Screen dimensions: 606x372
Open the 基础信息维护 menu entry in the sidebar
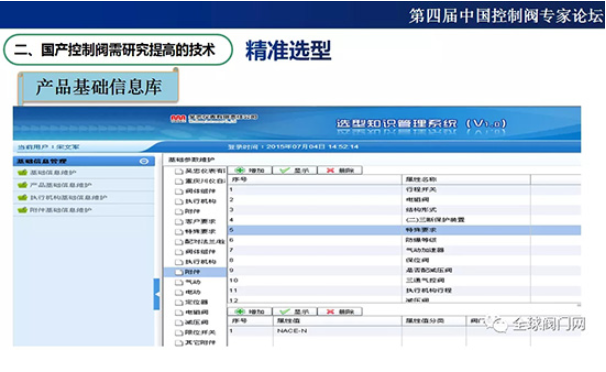[x=53, y=173]
